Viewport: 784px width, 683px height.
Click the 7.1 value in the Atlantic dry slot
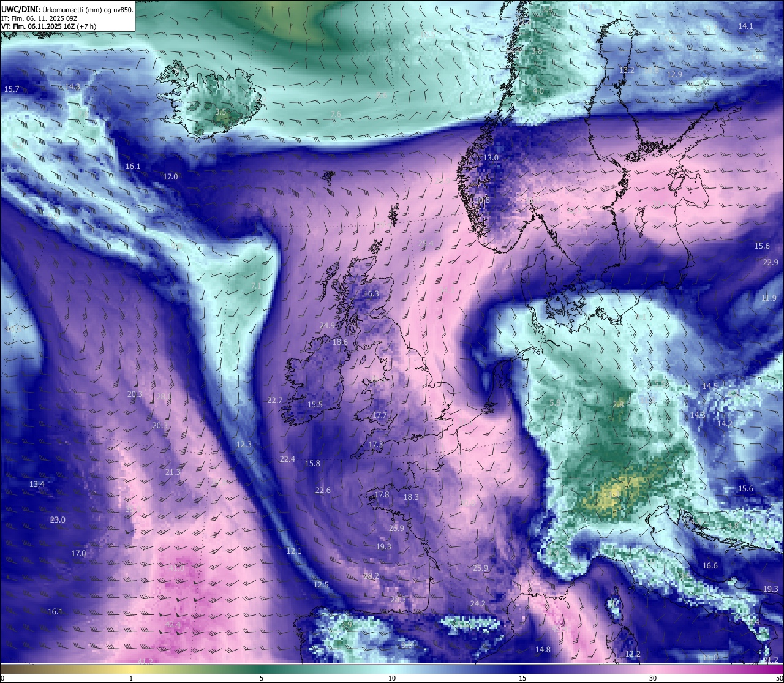point(256,285)
